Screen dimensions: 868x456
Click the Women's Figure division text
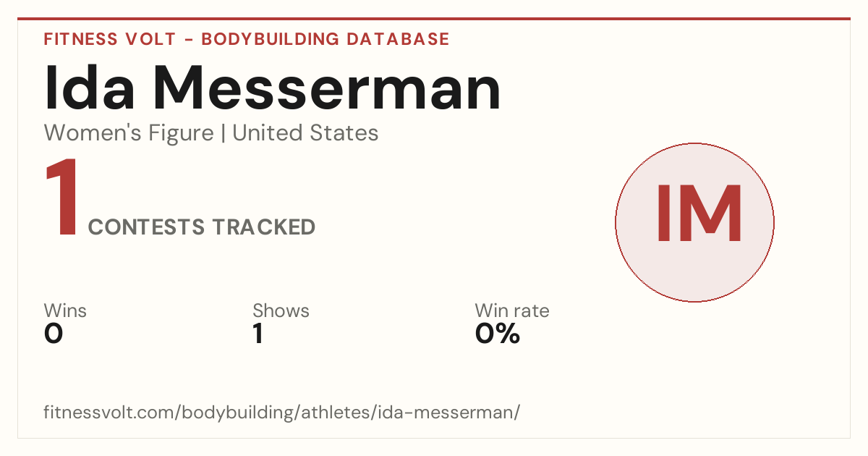click(x=129, y=133)
